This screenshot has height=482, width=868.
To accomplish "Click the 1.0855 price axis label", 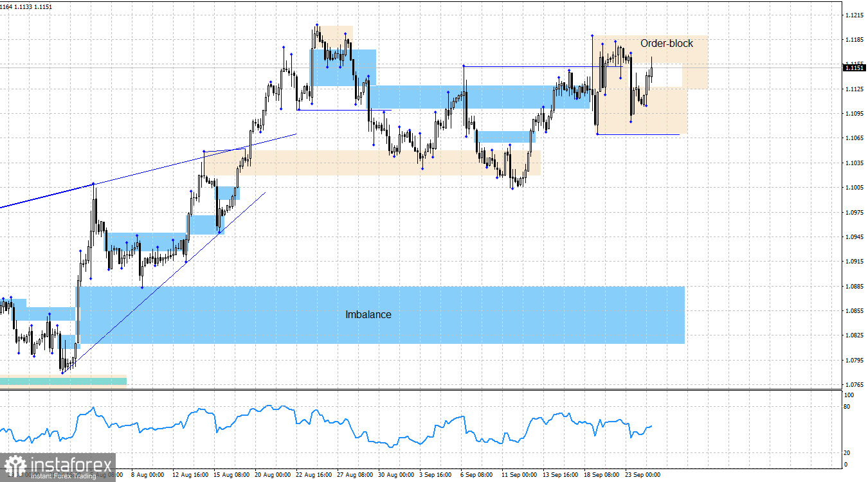I will [854, 311].
